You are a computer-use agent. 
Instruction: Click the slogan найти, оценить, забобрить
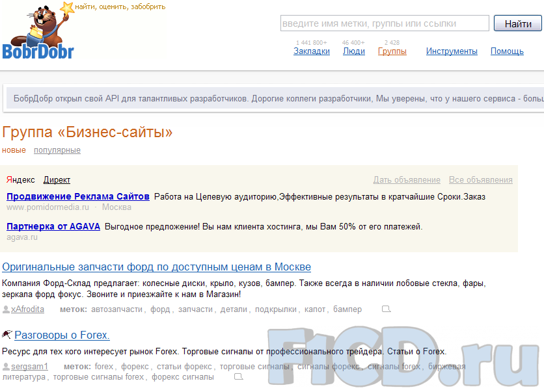coord(120,7)
